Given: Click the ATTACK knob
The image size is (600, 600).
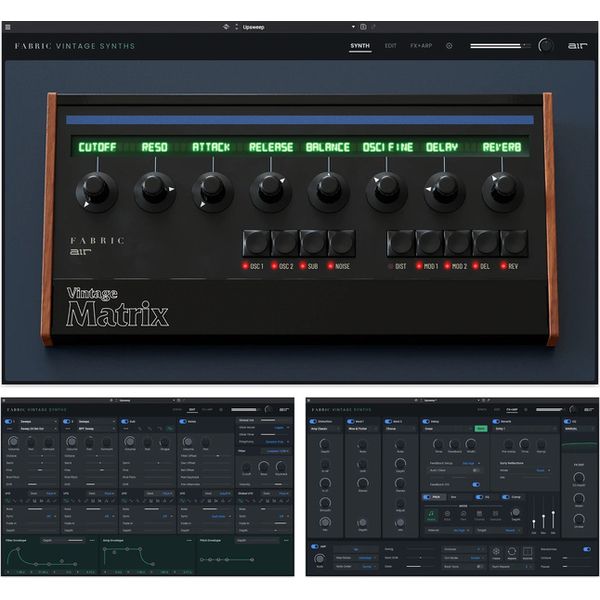Looking at the screenshot, I should tap(212, 190).
